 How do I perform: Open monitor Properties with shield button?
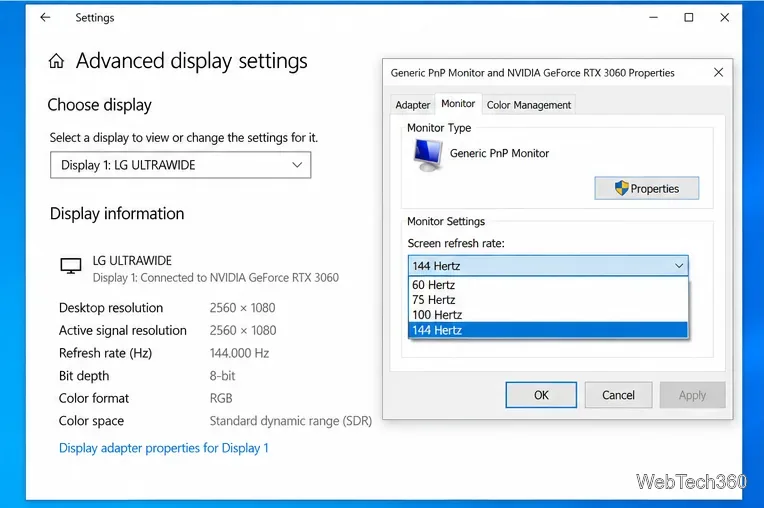pyautogui.click(x=647, y=188)
